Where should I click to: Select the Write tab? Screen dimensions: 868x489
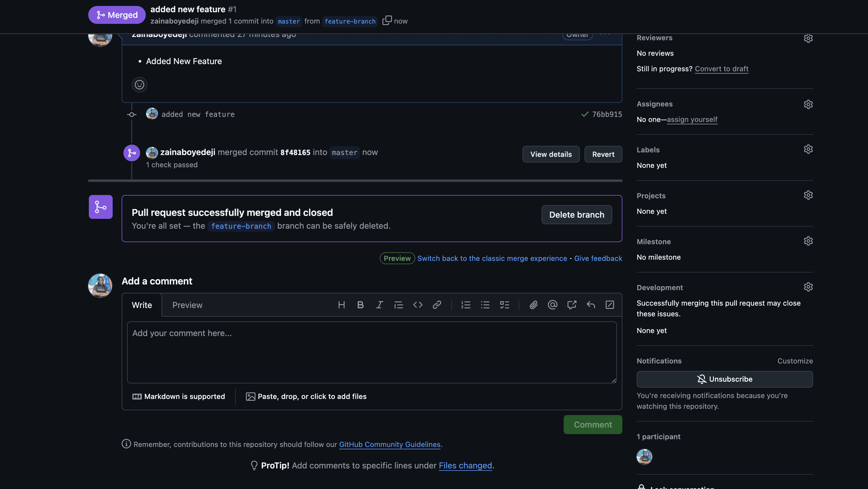[x=142, y=305]
